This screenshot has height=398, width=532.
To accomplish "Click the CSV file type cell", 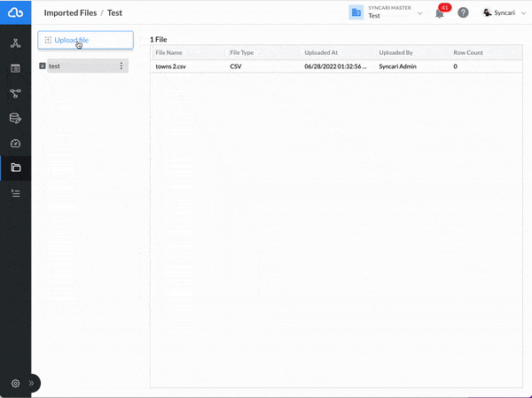I will point(236,66).
